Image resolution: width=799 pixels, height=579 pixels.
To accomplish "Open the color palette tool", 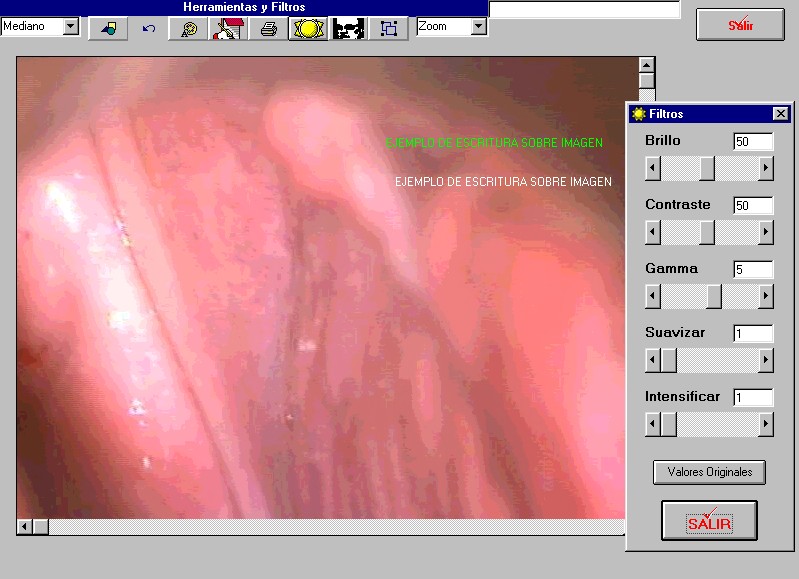I will [x=188, y=28].
